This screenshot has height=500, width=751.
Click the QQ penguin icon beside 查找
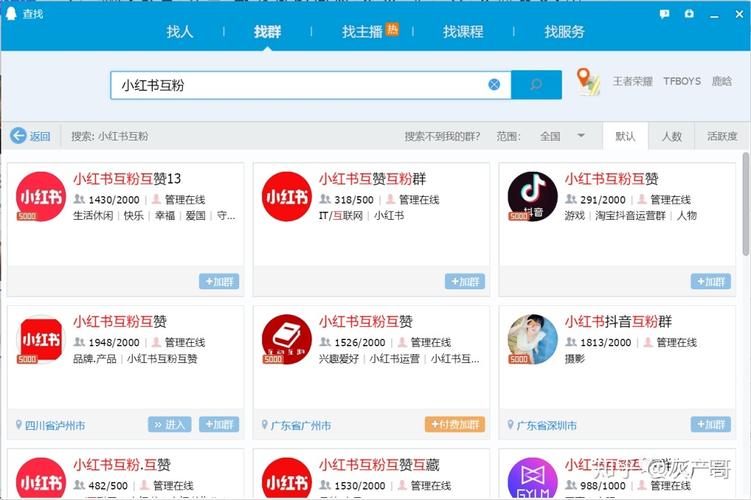click(x=11, y=13)
